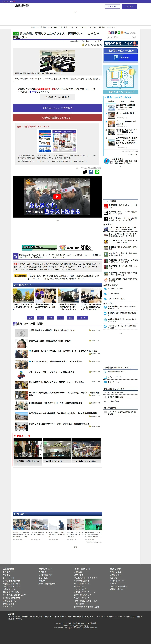This screenshot has width=151, height=644.
Task: Click the スキー場ガイド ski icon
Action: coord(105,326)
